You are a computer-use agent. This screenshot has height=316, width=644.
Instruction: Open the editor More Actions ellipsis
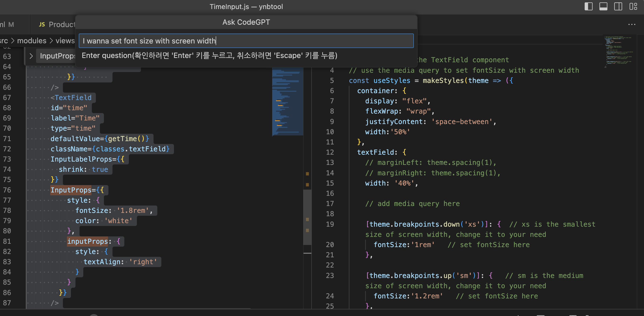pyautogui.click(x=631, y=24)
